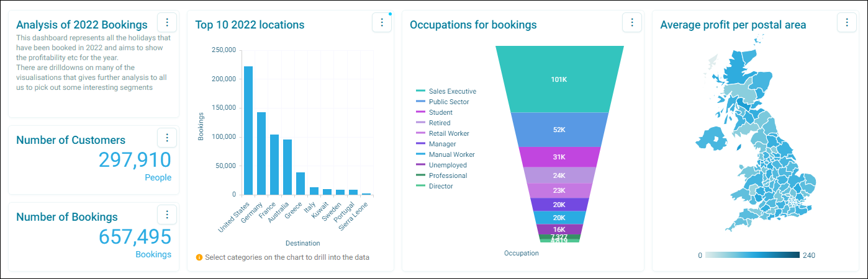
Task: Open options menu for Analysis of 2022 Bookings
Action: click(x=167, y=23)
